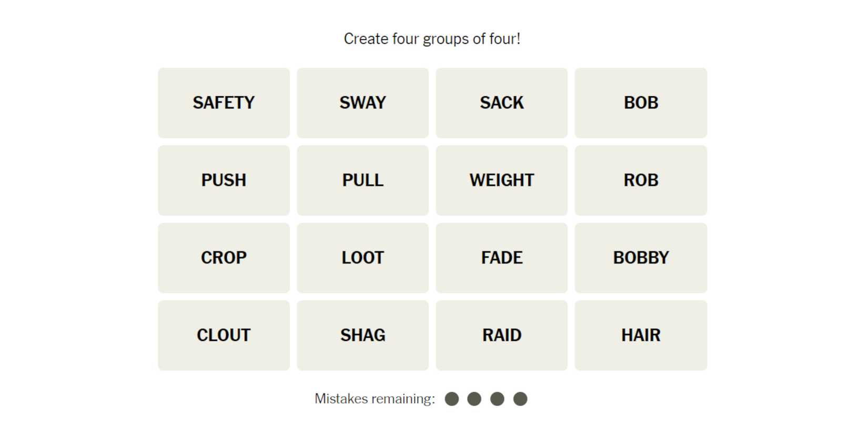The height and width of the screenshot is (434, 868).
Task: Select the RAID word card
Action: pos(501,335)
